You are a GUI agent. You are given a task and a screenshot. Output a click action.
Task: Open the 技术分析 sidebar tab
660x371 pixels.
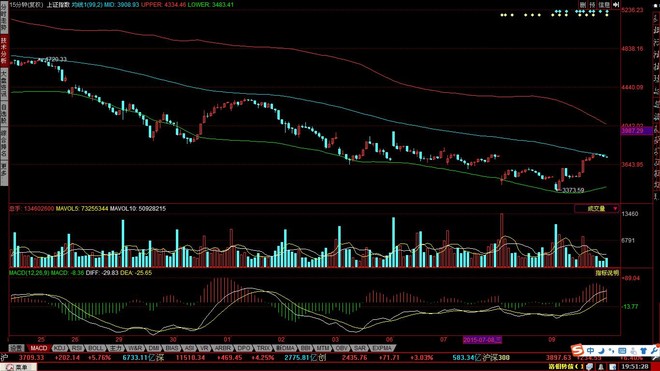coord(4,51)
